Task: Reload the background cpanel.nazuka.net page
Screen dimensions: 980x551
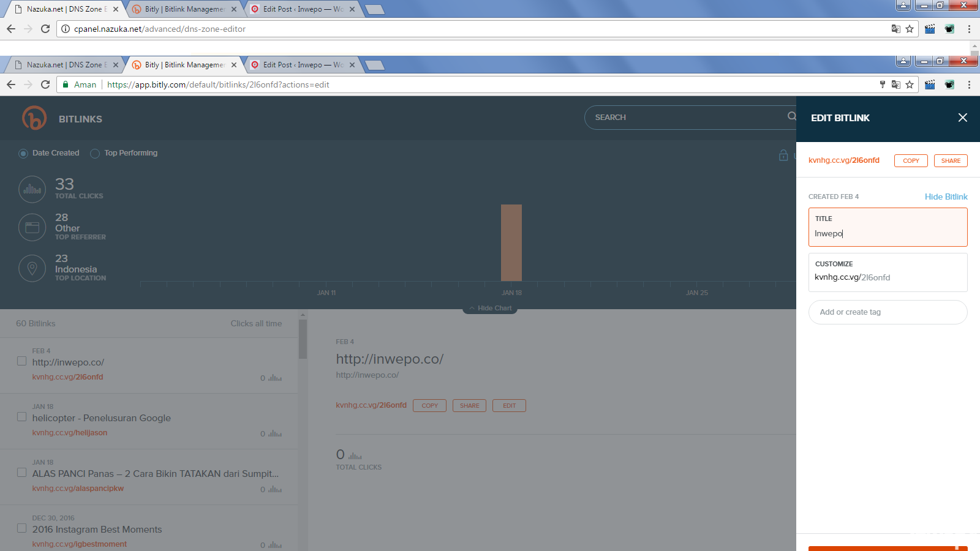Action: (x=45, y=29)
